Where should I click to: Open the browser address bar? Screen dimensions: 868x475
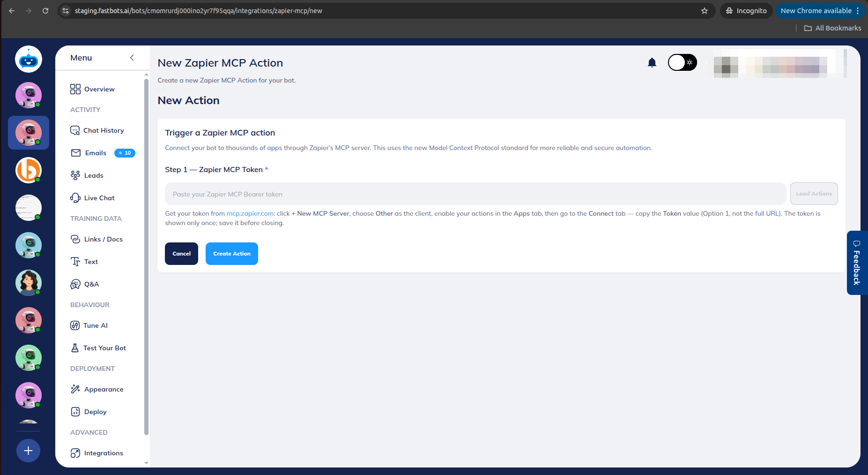[387, 11]
